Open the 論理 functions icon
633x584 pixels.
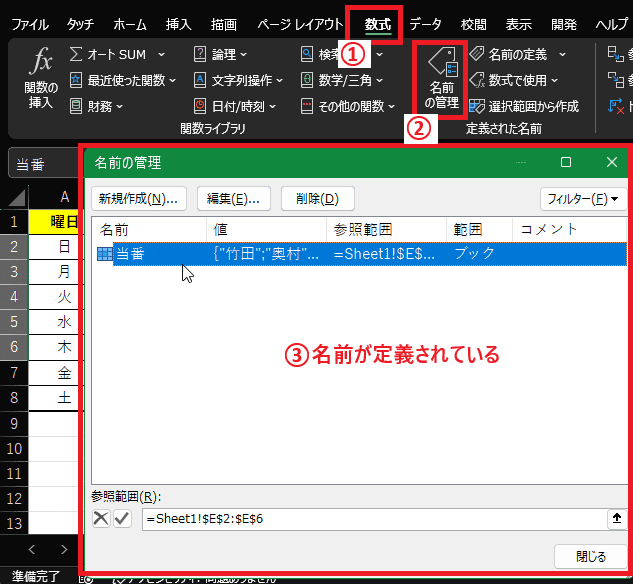point(200,54)
